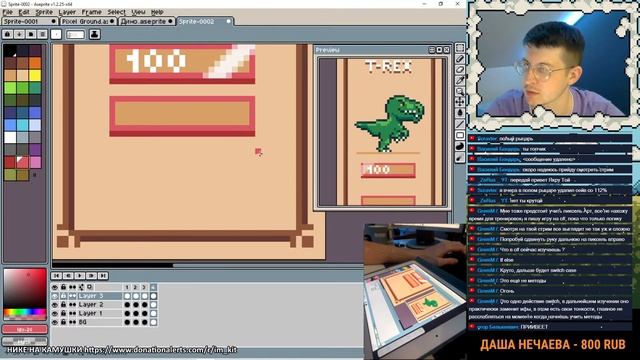This screenshot has height=360, width=640.
Task: Open the Sprite menu
Action: pos(44,12)
